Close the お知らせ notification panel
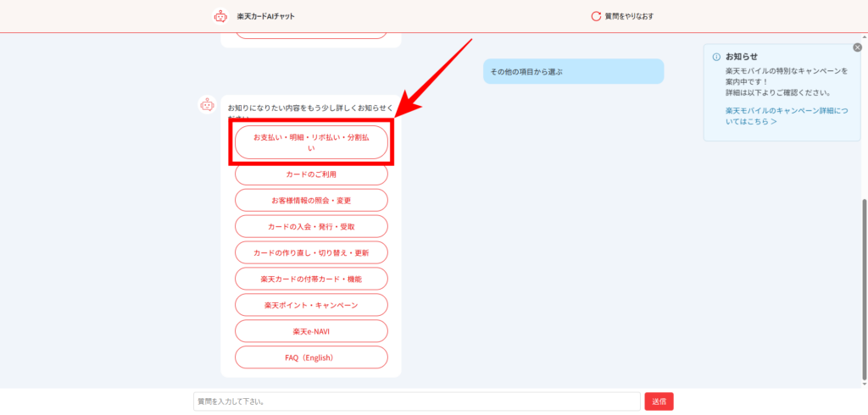The width and height of the screenshot is (868, 415). (x=857, y=47)
